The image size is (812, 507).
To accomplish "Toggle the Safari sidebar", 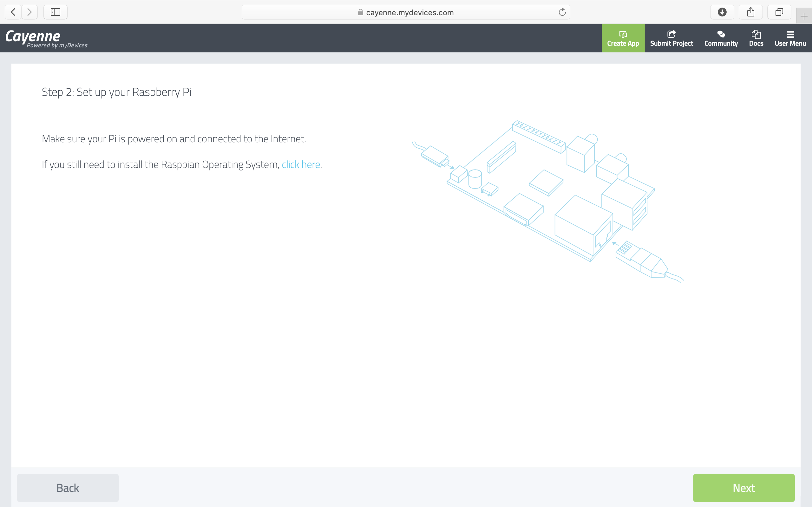I will coord(56,12).
